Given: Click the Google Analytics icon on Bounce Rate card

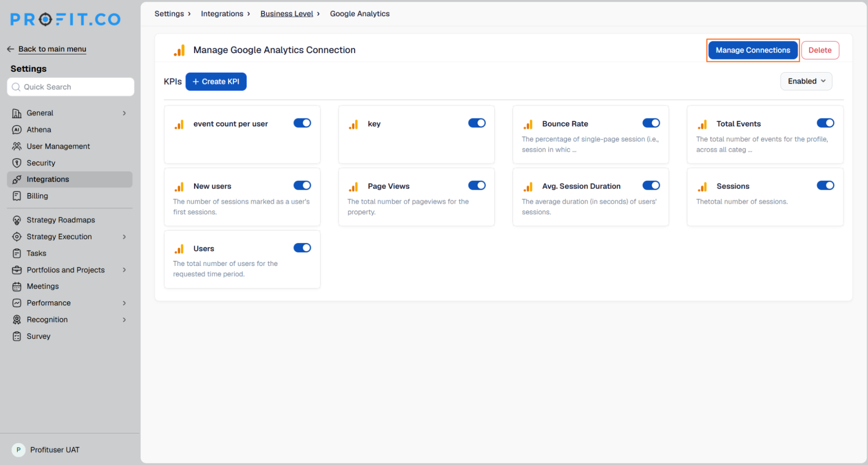Looking at the screenshot, I should tap(528, 124).
